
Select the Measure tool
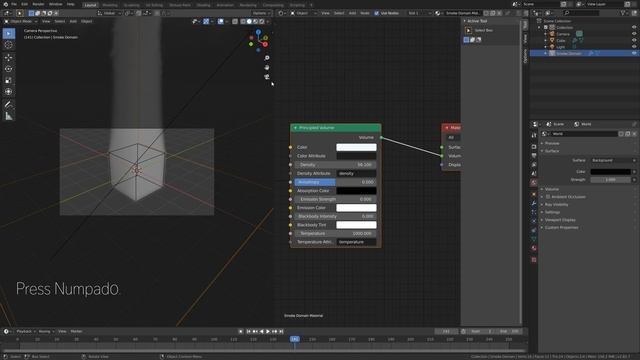click(9, 116)
